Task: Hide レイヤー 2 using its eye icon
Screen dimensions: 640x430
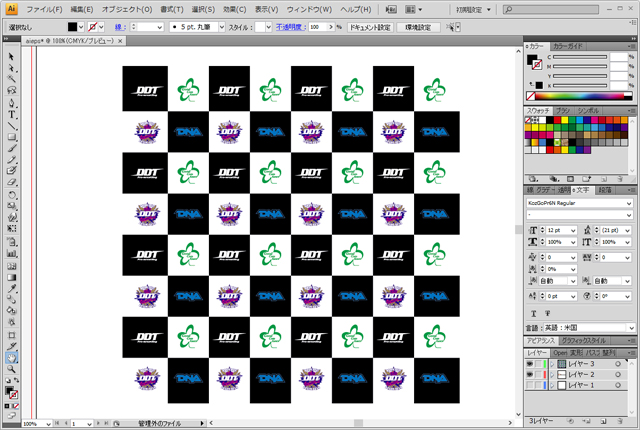Action: coord(530,375)
